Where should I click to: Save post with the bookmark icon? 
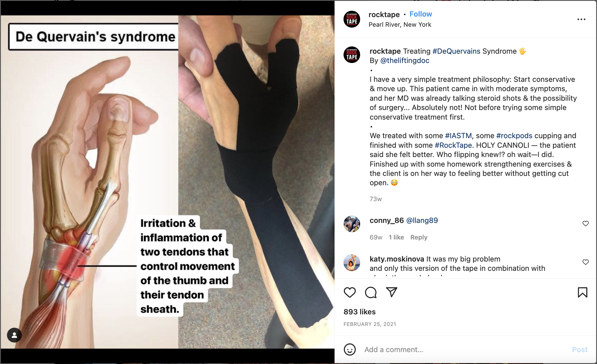[x=582, y=292]
